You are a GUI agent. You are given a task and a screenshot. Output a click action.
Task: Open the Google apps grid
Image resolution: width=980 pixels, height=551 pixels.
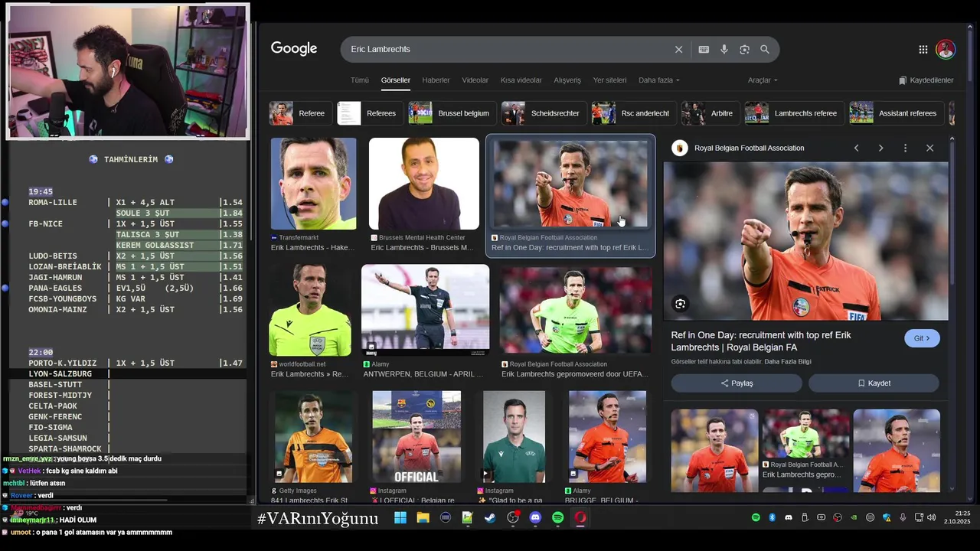[923, 49]
